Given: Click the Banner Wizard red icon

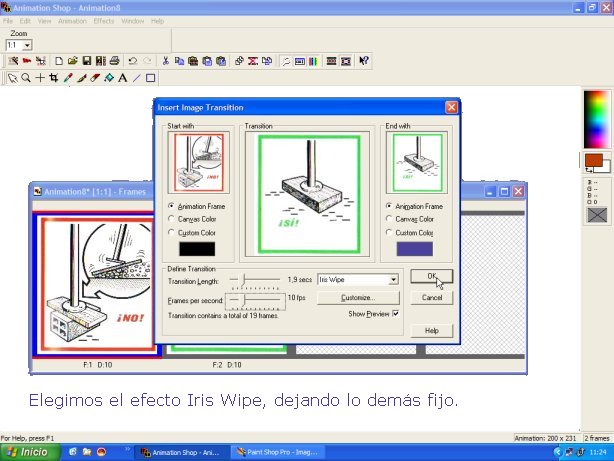Looking at the screenshot, I should 27,61.
